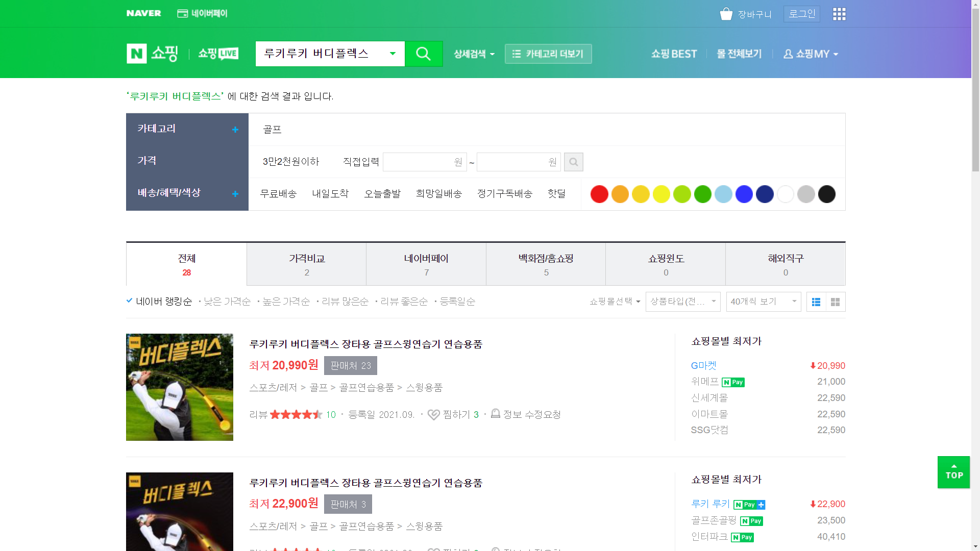This screenshot has height=551, width=980.
Task: Switch to 네이버페이 tab
Action: [x=426, y=264]
